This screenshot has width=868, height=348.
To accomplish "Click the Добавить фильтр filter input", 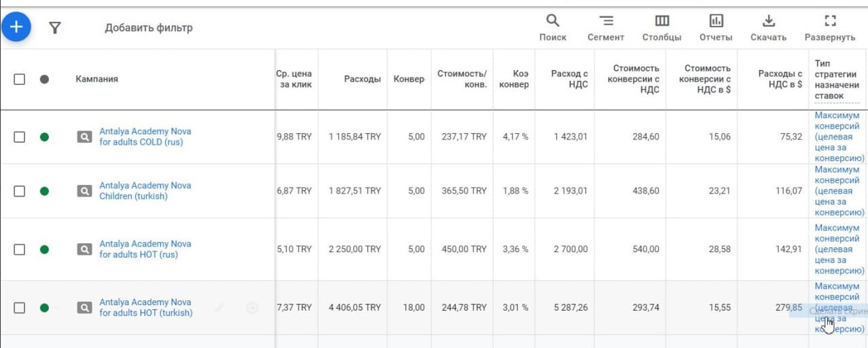I will 149,28.
